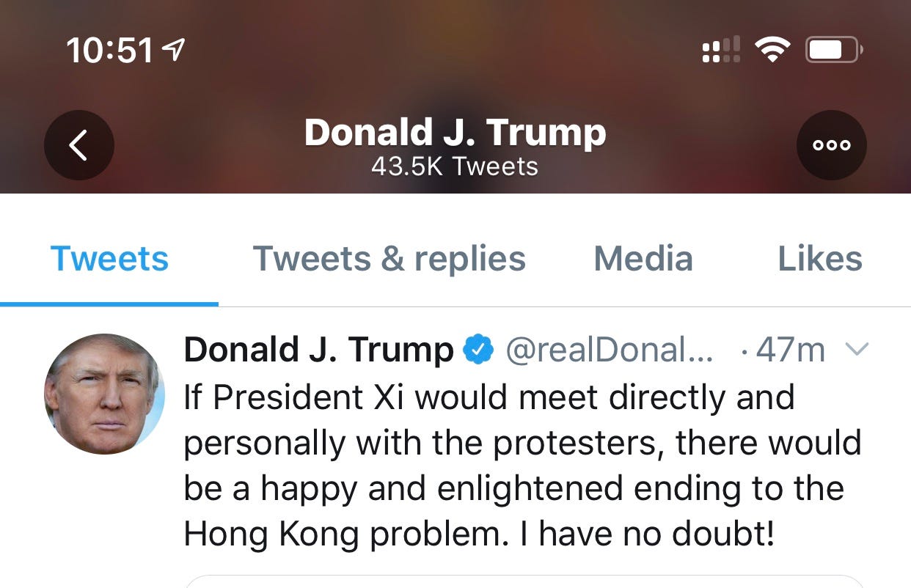Tap the Wi-Fi status icon
Screen dimensions: 911x588
tap(772, 50)
